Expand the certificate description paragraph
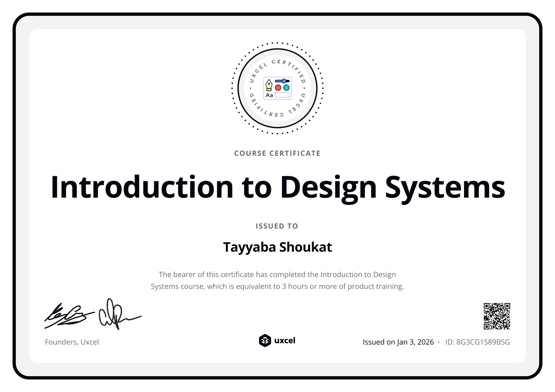555x392 pixels. point(277,280)
